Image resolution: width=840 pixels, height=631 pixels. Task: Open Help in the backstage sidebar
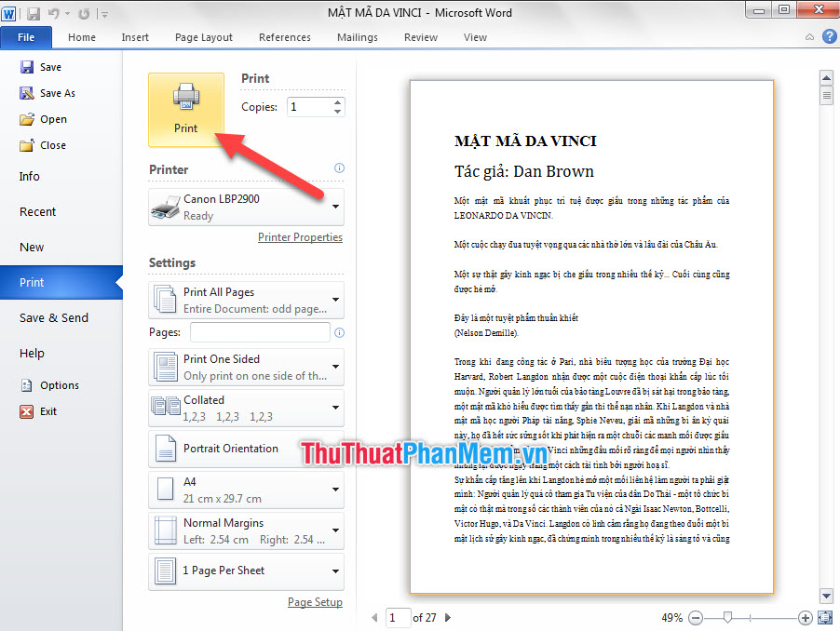(x=32, y=353)
